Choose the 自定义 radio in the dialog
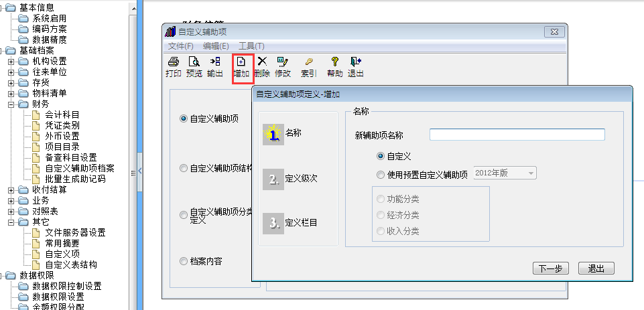Screen dimensions: 644x310 point(381,157)
